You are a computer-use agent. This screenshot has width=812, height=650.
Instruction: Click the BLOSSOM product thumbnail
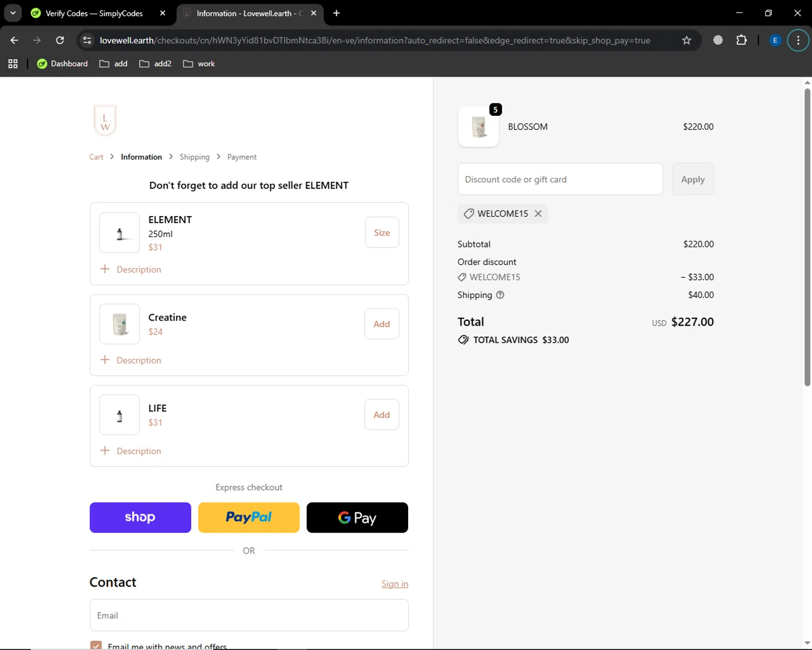pos(479,127)
